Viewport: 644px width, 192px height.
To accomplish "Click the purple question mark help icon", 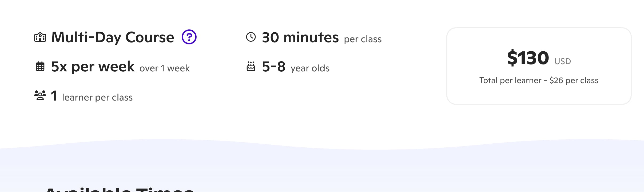I will pyautogui.click(x=189, y=37).
